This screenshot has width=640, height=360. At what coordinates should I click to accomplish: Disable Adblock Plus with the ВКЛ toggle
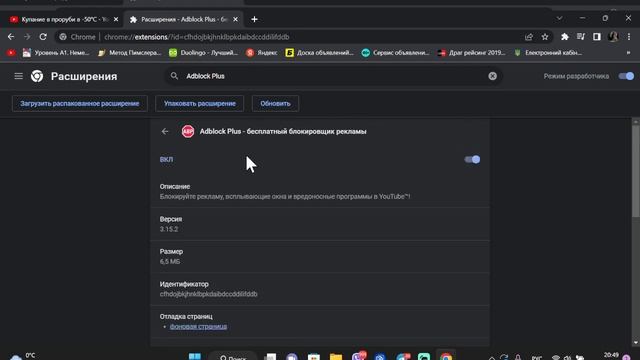472,160
